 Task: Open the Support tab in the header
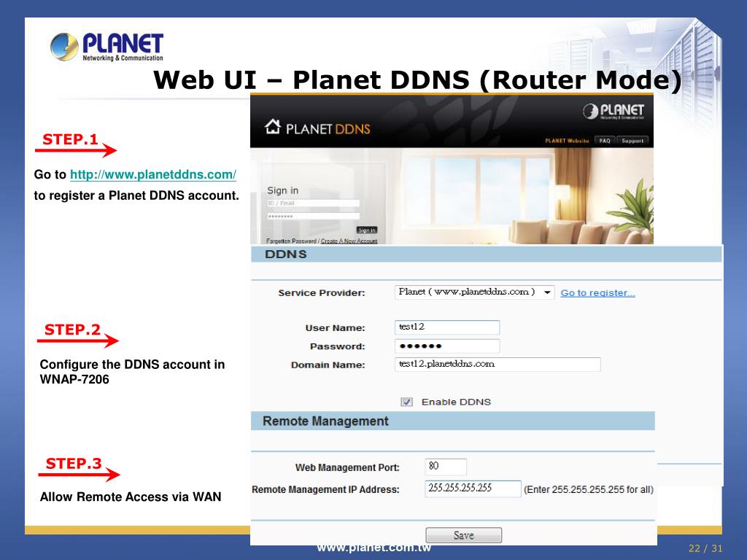pos(632,141)
